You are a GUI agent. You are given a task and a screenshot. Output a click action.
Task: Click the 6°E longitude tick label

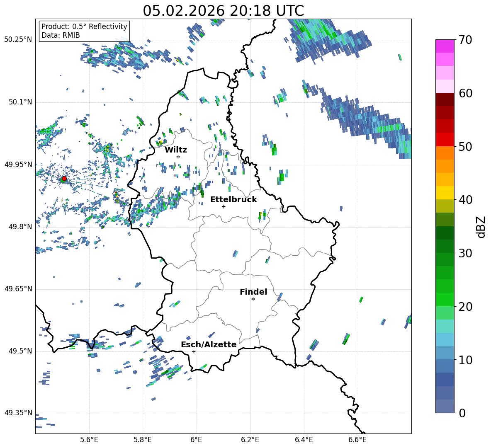pyautogui.click(x=196, y=440)
